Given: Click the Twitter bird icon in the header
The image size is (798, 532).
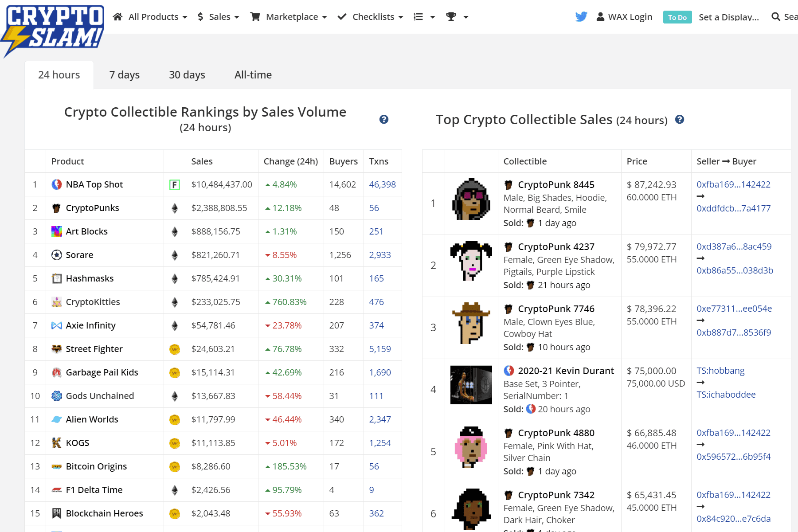Looking at the screenshot, I should (x=581, y=16).
